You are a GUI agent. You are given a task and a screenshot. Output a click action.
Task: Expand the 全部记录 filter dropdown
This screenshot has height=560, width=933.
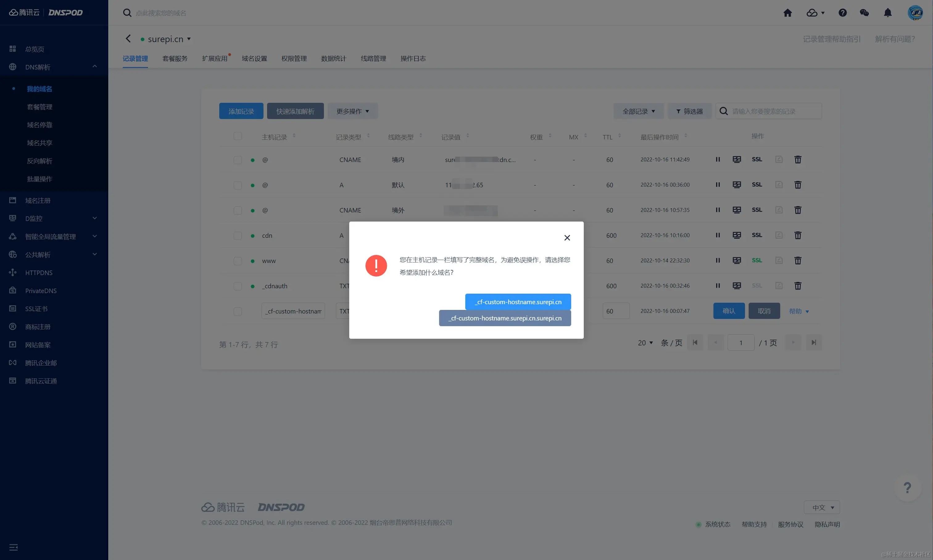638,111
